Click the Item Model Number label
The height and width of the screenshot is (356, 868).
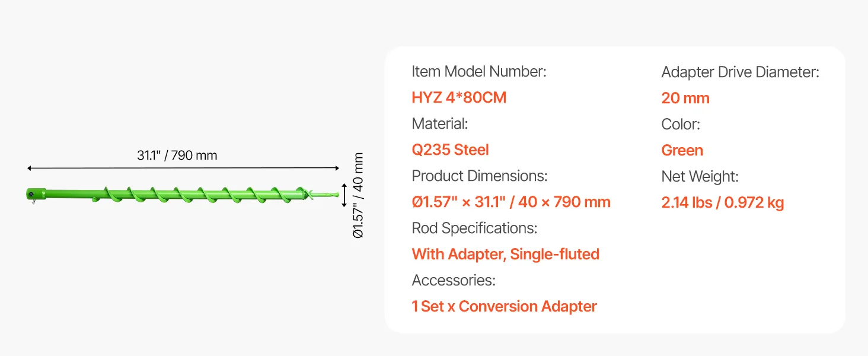click(x=479, y=72)
